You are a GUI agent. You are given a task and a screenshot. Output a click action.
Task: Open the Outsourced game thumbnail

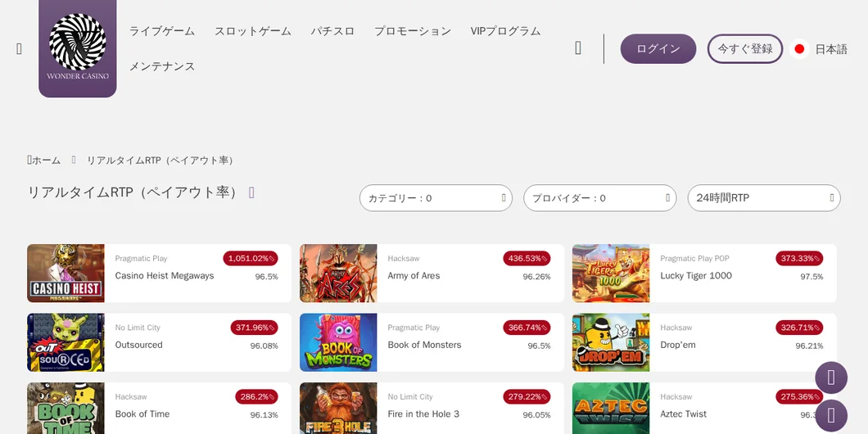point(66,342)
